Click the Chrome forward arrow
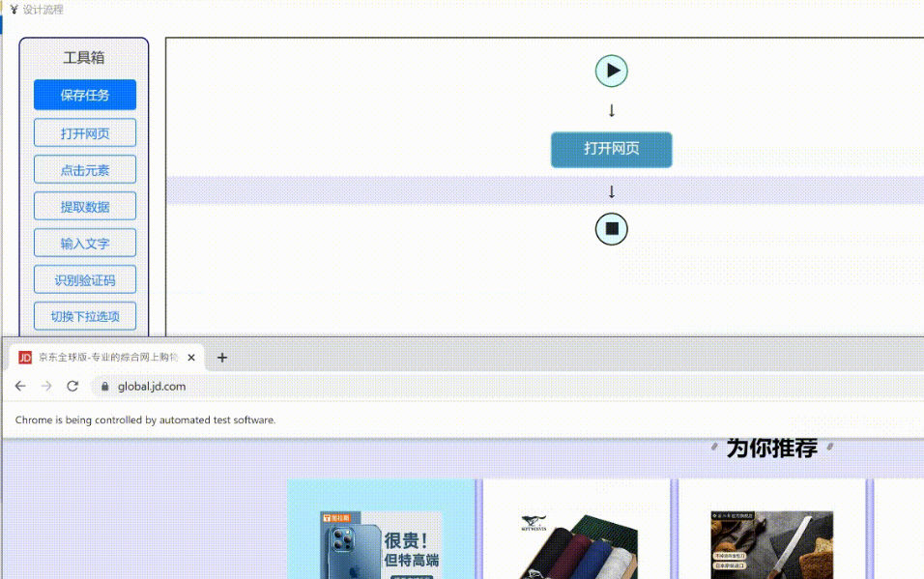924x579 pixels. (46, 386)
